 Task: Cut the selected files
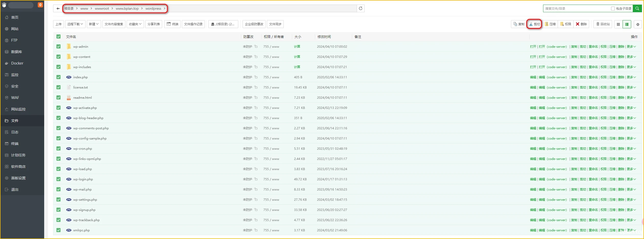[534, 24]
